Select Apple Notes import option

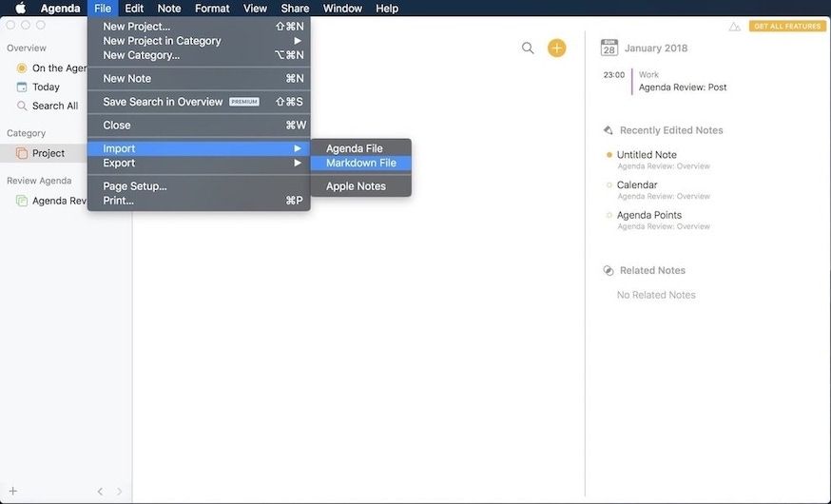pos(356,186)
